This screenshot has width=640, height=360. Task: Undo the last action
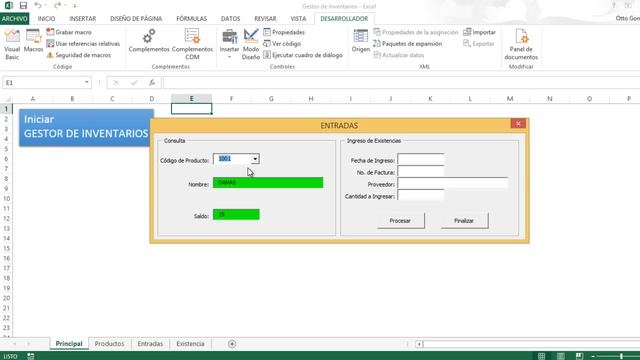click(x=38, y=6)
